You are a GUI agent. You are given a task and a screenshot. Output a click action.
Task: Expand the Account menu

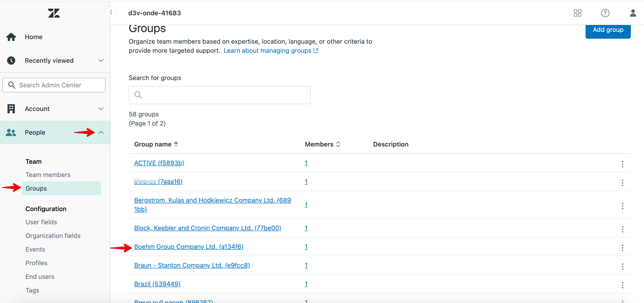pos(101,109)
